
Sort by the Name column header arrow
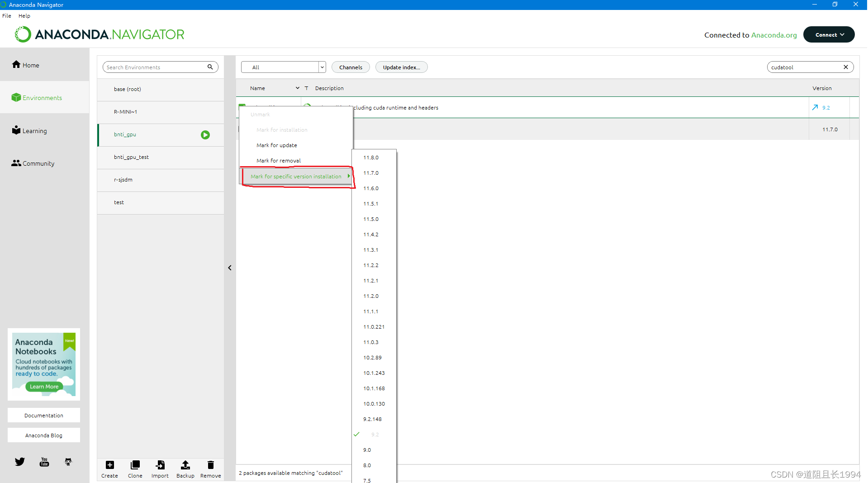pos(297,88)
